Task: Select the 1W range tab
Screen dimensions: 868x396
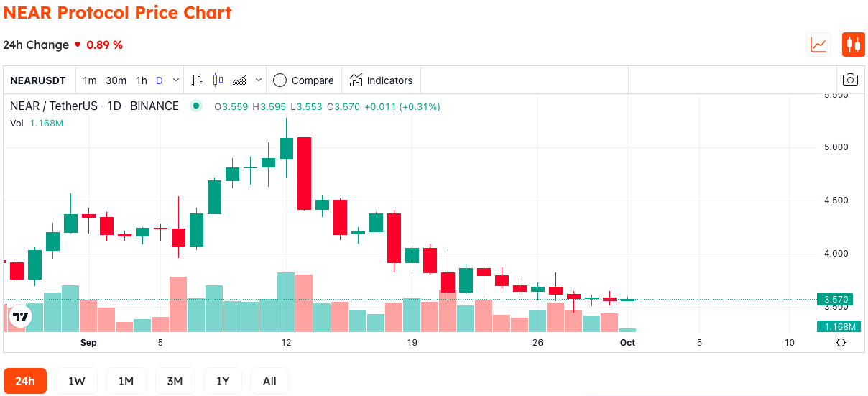Action: pyautogui.click(x=77, y=381)
